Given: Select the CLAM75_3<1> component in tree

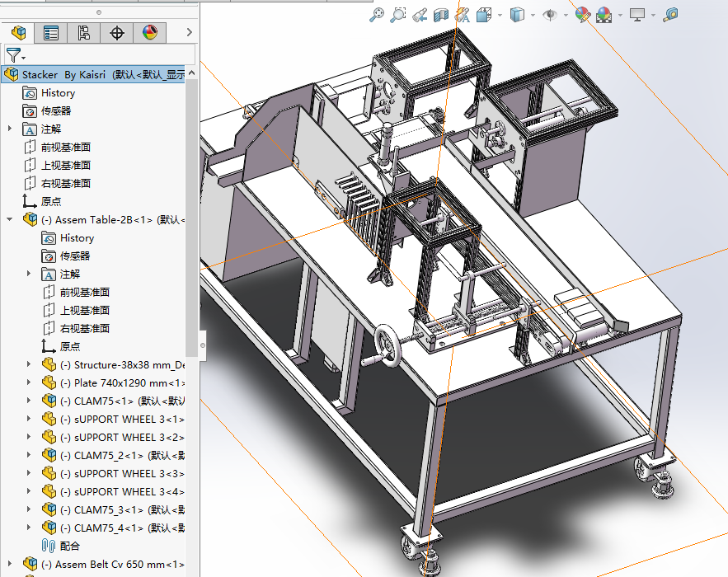Looking at the screenshot, I should (115, 509).
